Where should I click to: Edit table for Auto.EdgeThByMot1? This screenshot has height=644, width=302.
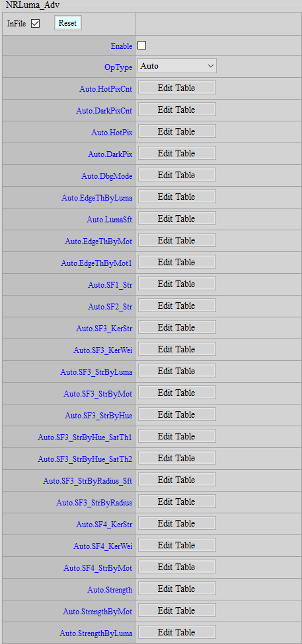(177, 262)
